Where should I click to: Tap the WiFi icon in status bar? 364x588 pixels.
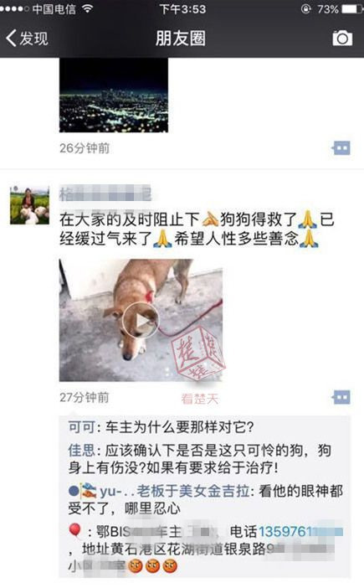point(88,8)
